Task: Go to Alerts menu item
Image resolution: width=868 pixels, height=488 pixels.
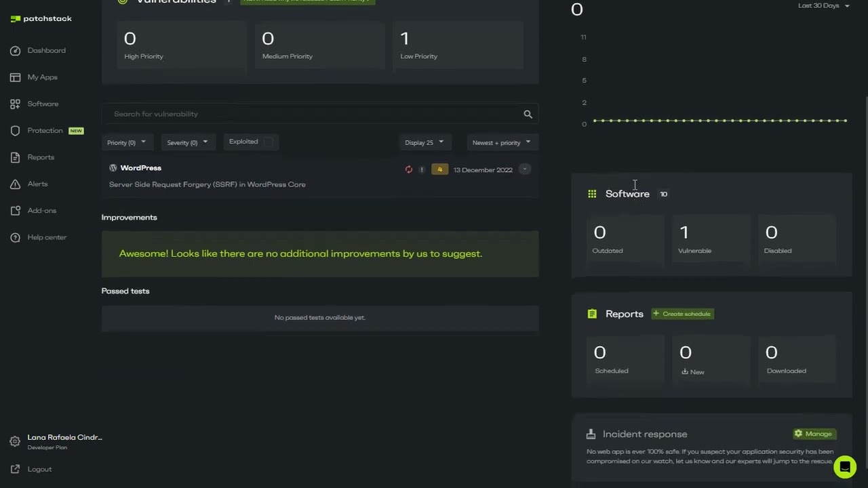Action: tap(38, 184)
